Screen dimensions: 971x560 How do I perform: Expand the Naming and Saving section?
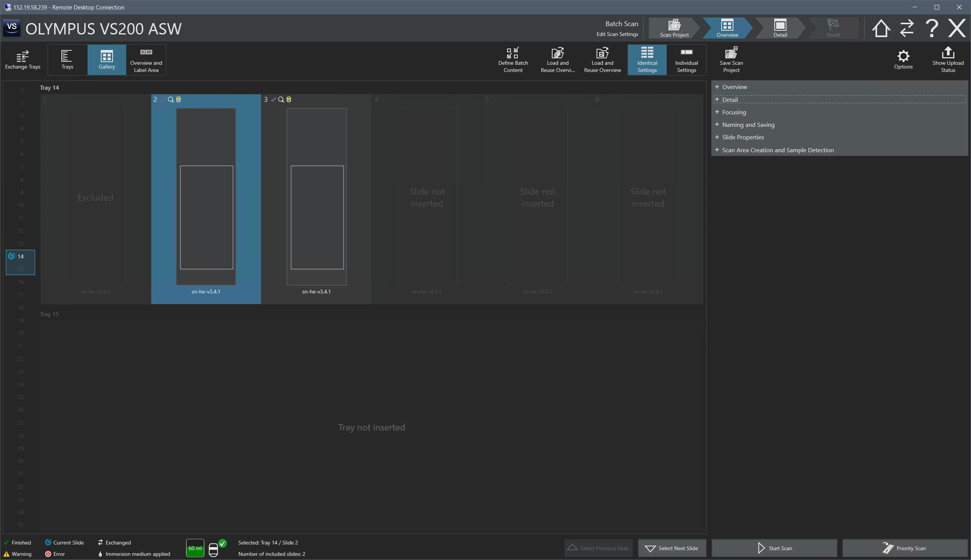pyautogui.click(x=748, y=125)
